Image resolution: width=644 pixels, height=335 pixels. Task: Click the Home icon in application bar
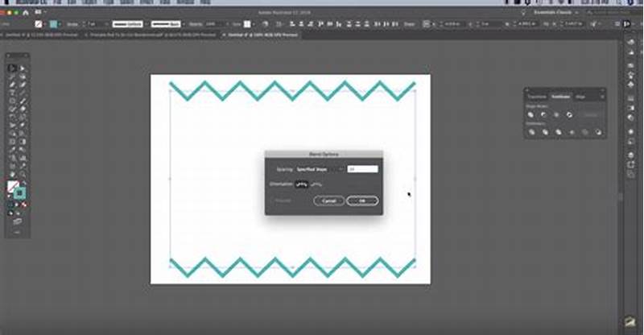coord(26,13)
